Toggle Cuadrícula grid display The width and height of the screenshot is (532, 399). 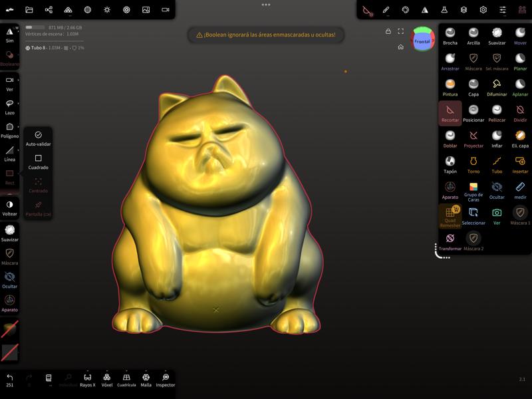[126, 380]
